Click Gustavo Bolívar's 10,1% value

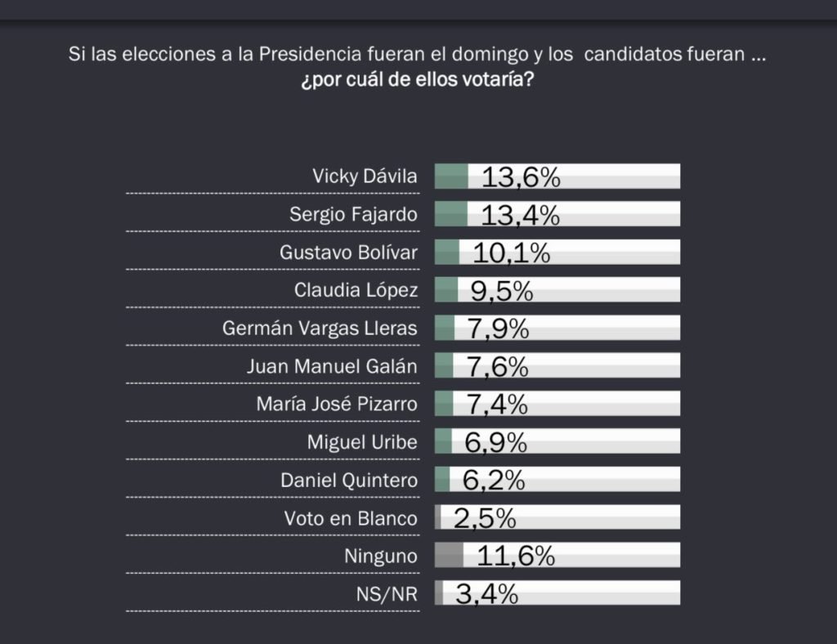point(512,253)
